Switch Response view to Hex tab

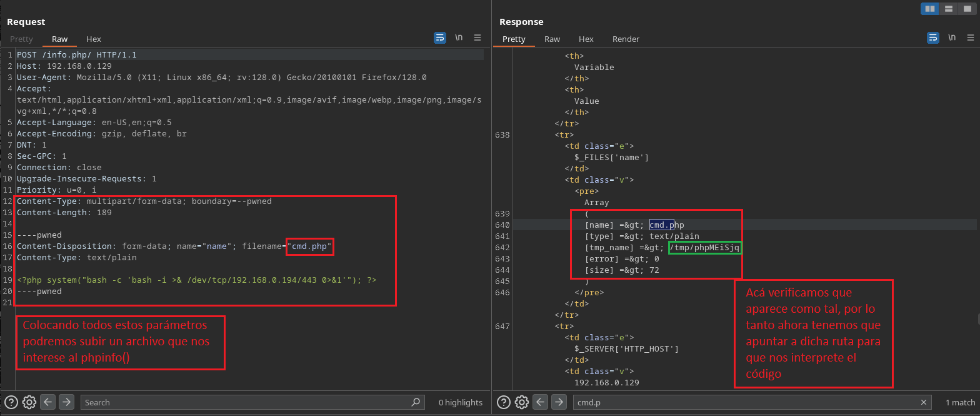(x=586, y=39)
